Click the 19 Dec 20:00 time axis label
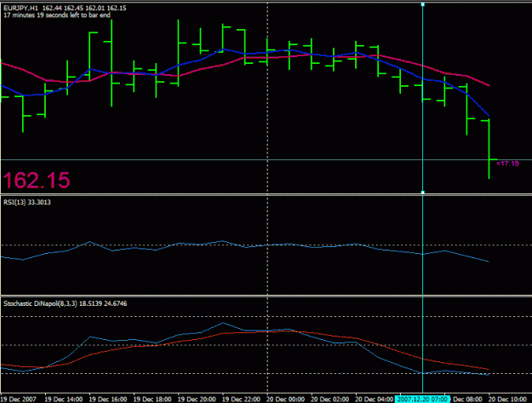The width and height of the screenshot is (532, 403). click(197, 400)
